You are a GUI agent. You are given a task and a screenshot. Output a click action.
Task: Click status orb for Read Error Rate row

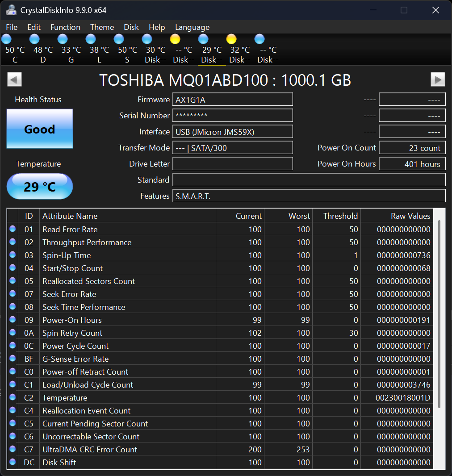point(13,229)
